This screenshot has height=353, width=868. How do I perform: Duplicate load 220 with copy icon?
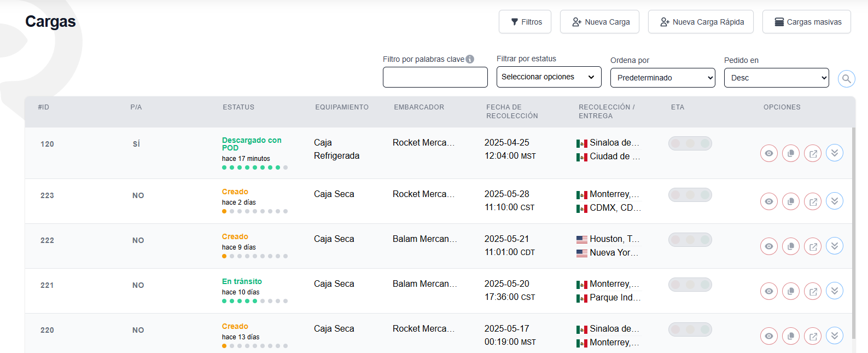(x=791, y=336)
